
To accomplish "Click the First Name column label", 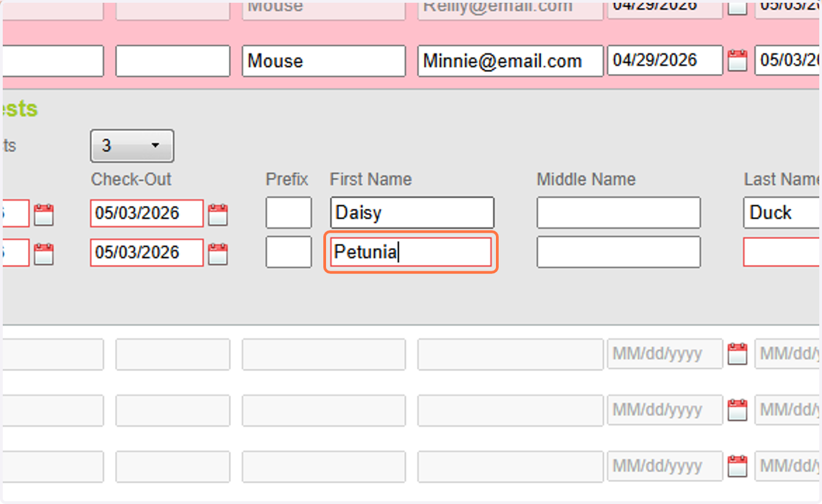I will tap(371, 179).
